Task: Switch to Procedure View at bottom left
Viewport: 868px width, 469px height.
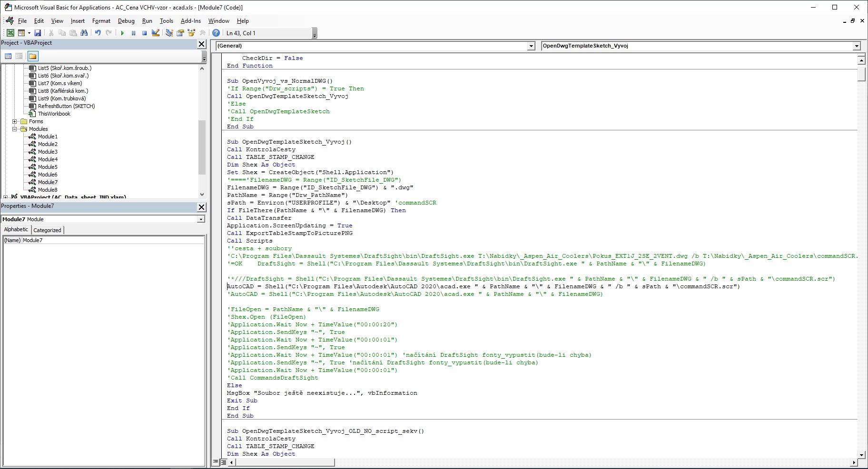Action: pos(216,462)
